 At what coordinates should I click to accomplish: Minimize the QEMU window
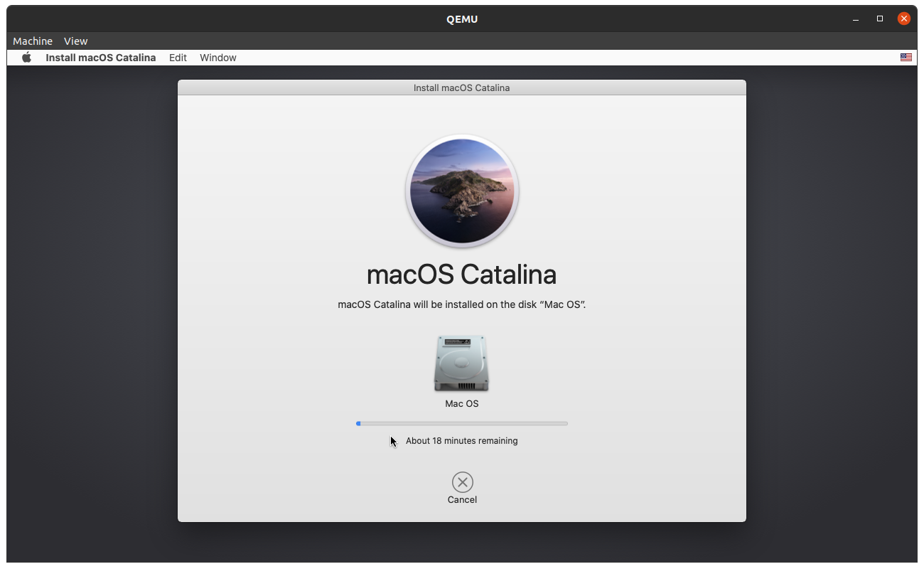[x=856, y=19]
